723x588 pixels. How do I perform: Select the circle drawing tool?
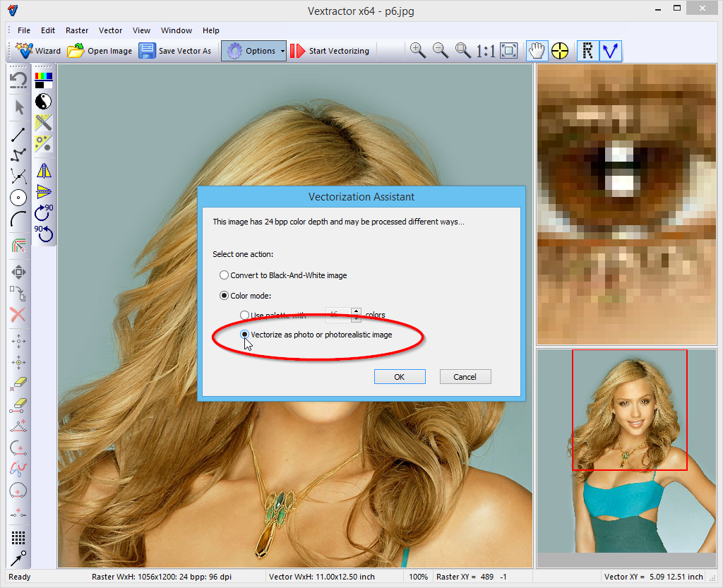pos(18,198)
